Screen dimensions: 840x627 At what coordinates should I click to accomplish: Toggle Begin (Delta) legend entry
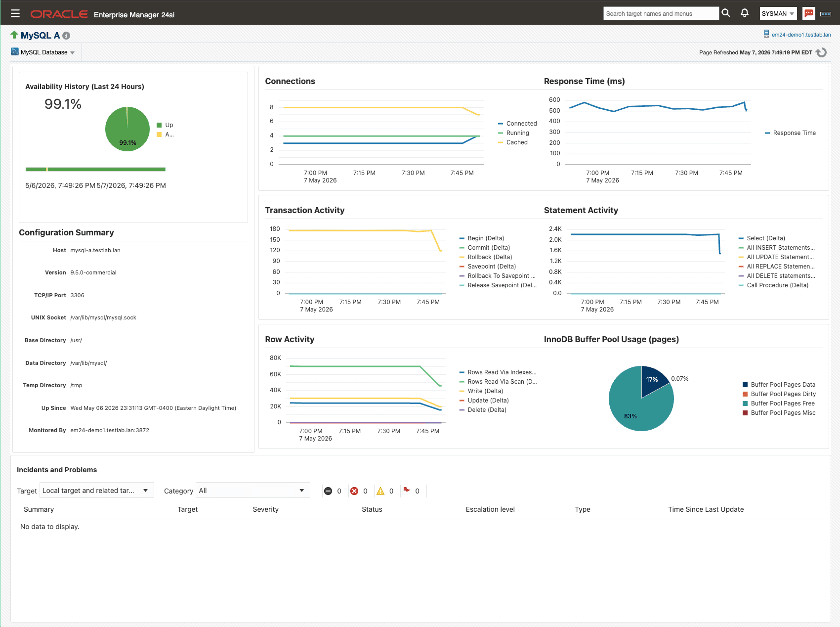point(482,238)
